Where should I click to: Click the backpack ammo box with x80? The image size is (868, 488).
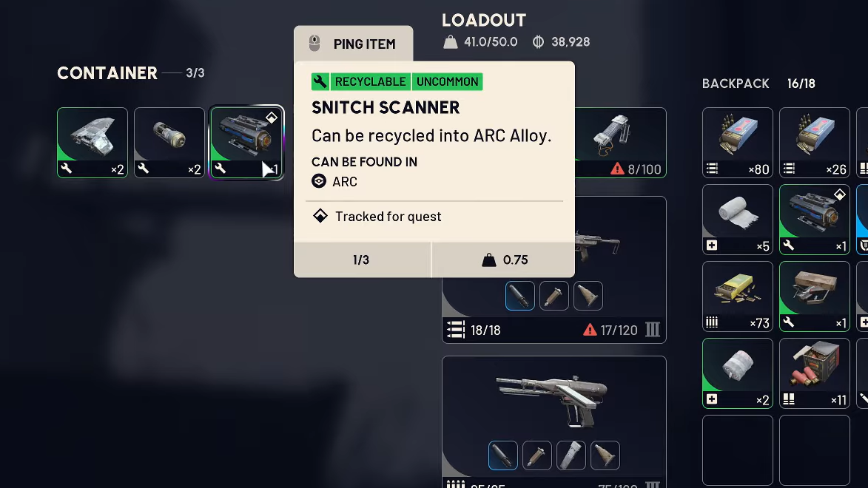click(x=737, y=142)
